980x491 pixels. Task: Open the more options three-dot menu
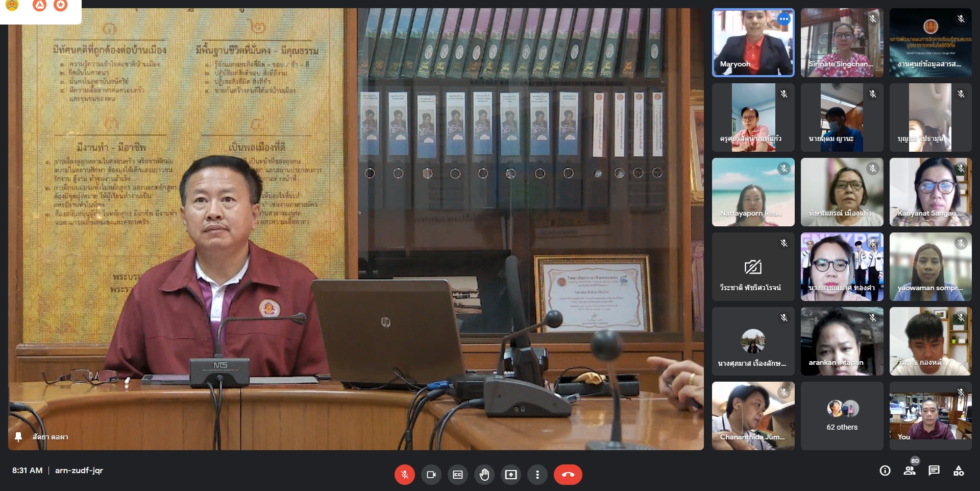tap(537, 475)
